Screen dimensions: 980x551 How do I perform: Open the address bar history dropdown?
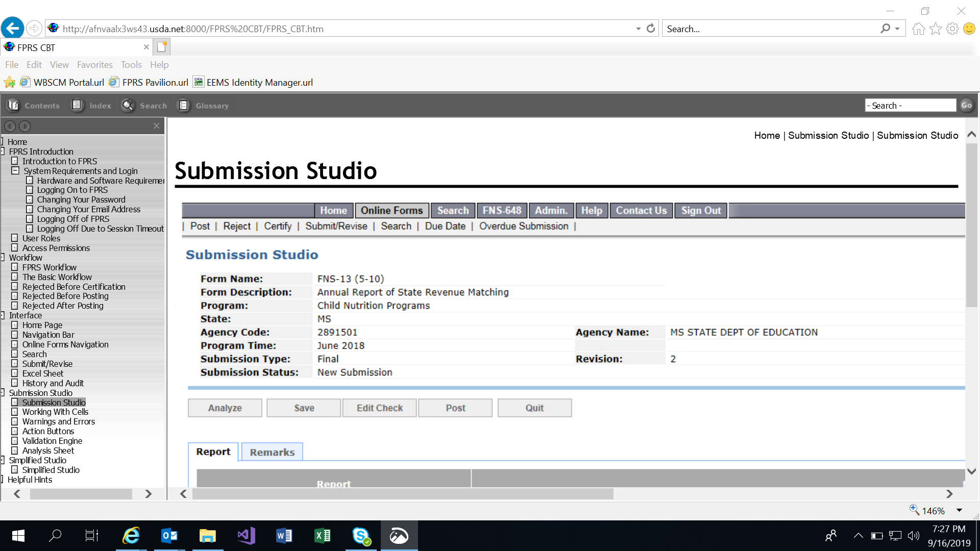[x=638, y=29]
